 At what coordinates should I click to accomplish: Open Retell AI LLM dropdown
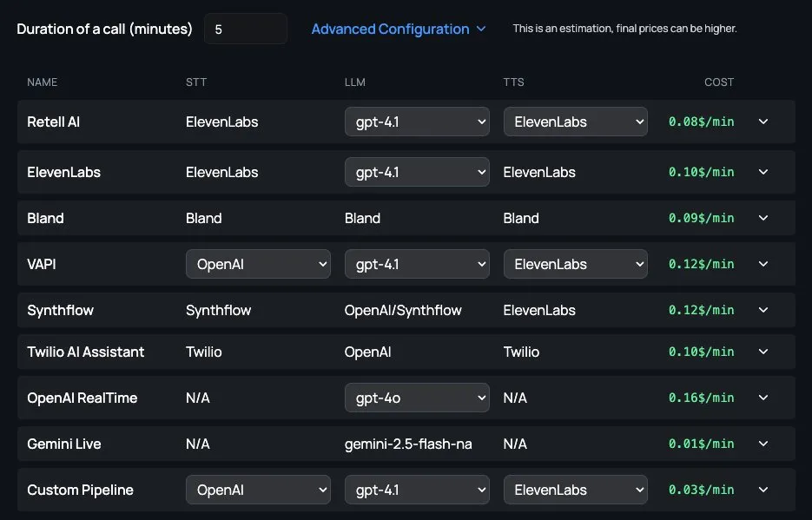pos(417,122)
